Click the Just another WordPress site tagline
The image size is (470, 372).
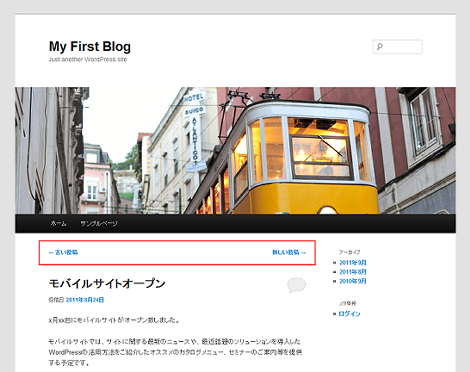tap(88, 59)
